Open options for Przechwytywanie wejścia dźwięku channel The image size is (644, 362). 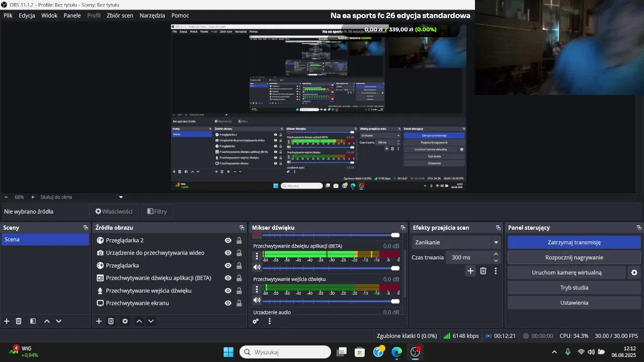[x=257, y=289]
